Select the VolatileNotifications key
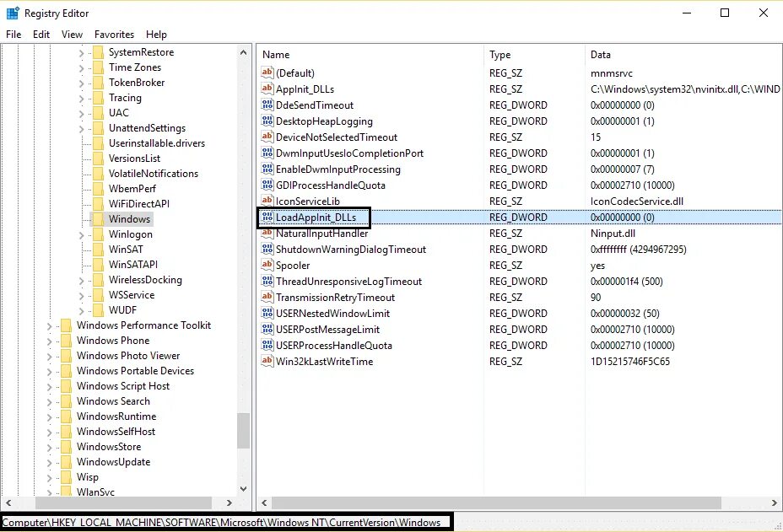Viewport: 783px width, 532px height. 154,173
